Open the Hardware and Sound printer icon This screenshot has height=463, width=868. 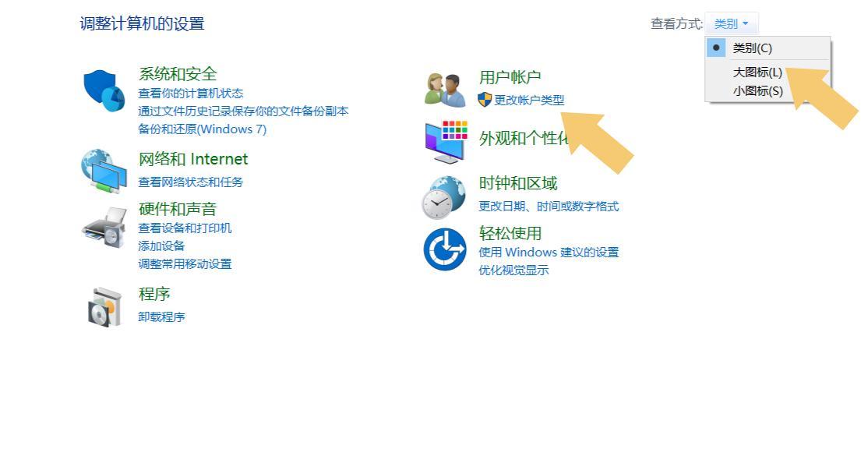[104, 228]
